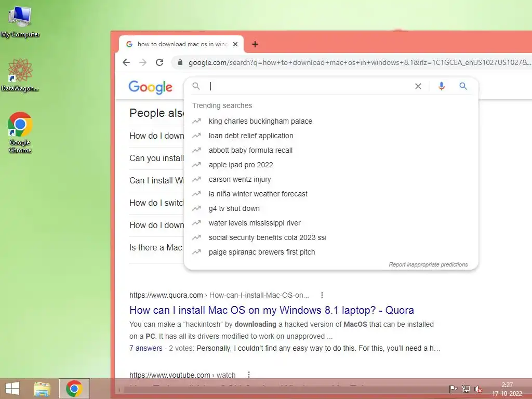The height and width of the screenshot is (399, 532).
Task: Open the Google Chrome desktop shortcut
Action: 20,132
